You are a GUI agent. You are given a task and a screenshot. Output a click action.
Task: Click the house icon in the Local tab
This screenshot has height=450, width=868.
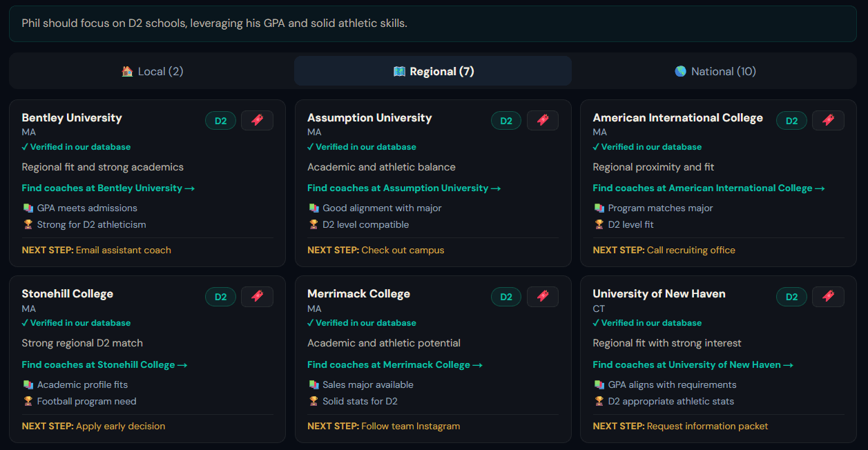tap(127, 71)
